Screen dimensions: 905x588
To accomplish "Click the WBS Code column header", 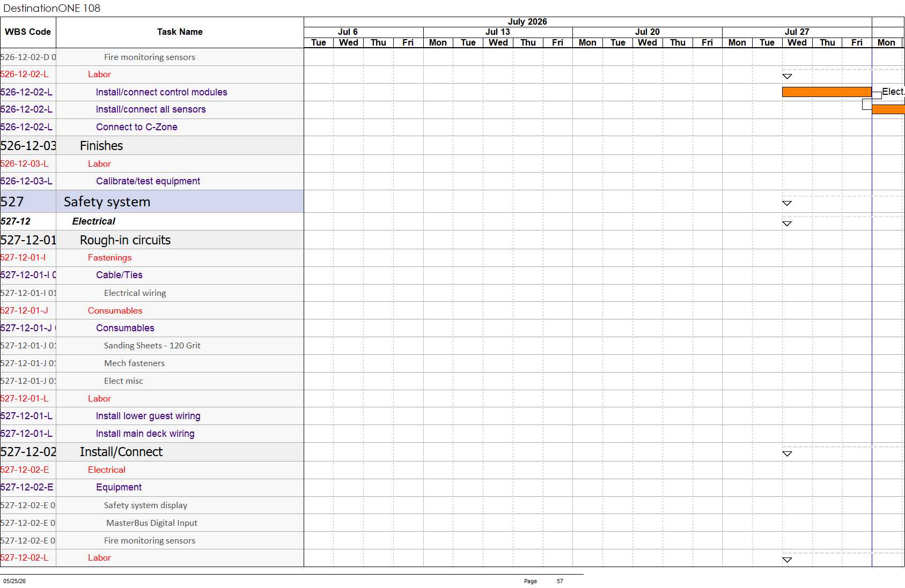I will (28, 32).
